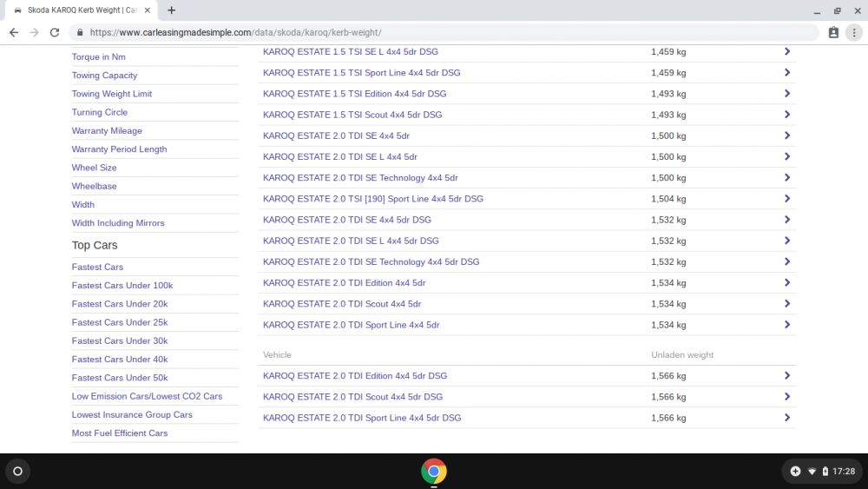Click the Unladen weight column header
Screen dimensions: 868x489
(682, 355)
